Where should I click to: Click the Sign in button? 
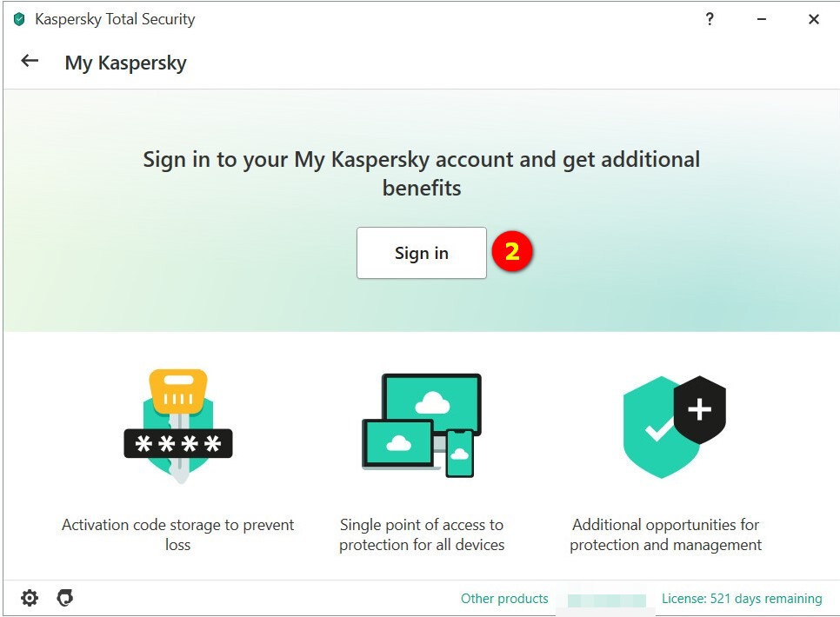click(421, 253)
